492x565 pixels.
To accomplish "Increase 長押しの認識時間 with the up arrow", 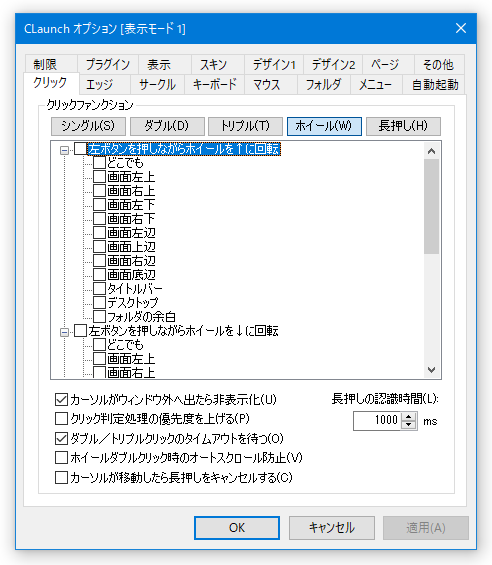I will pos(408,417).
